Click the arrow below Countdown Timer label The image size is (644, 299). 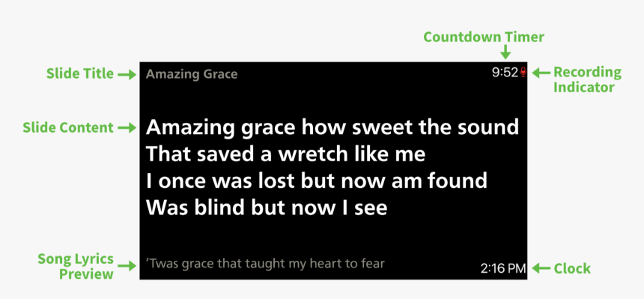coord(505,52)
